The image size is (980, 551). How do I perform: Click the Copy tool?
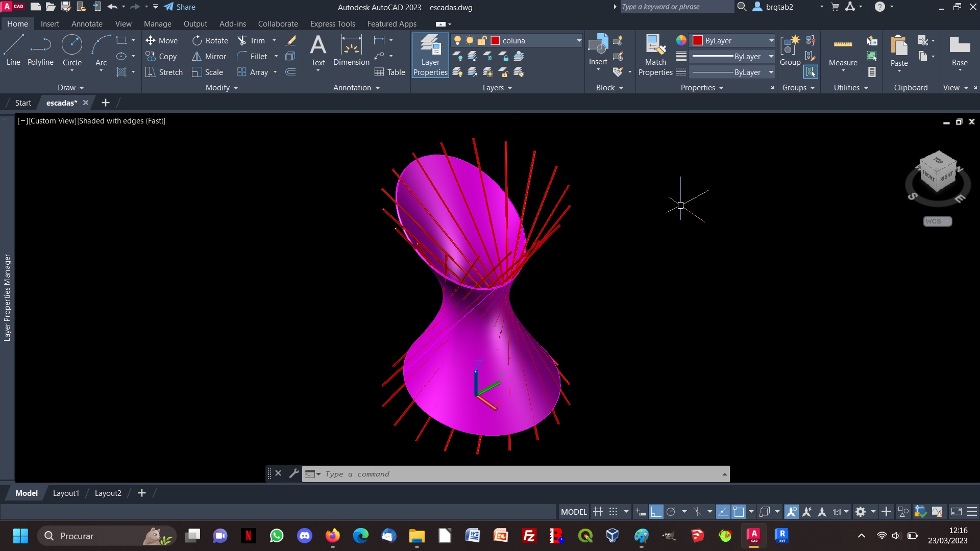click(161, 56)
